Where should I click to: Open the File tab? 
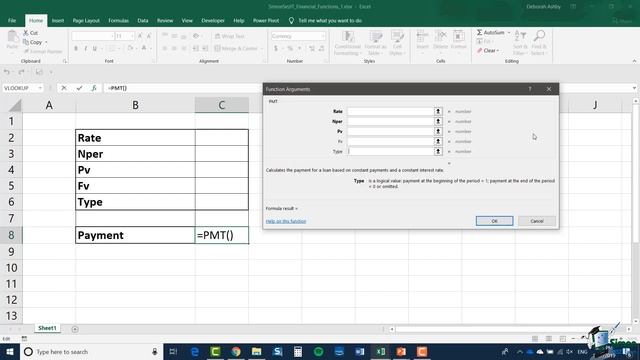click(12, 20)
